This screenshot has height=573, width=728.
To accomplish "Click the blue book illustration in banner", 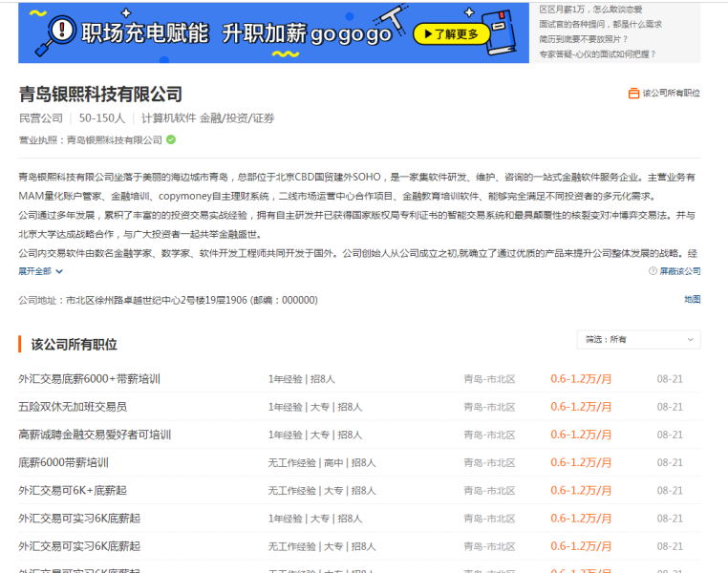I will [x=500, y=30].
